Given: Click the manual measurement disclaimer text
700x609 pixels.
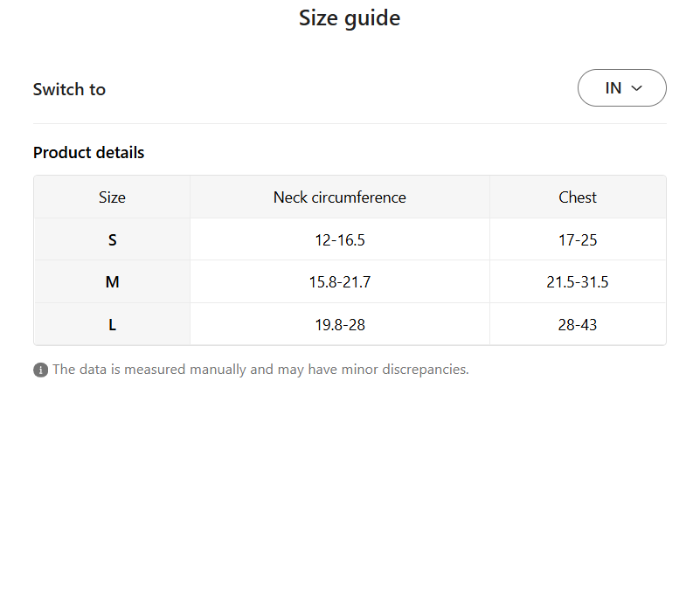Looking at the screenshot, I should (x=260, y=370).
